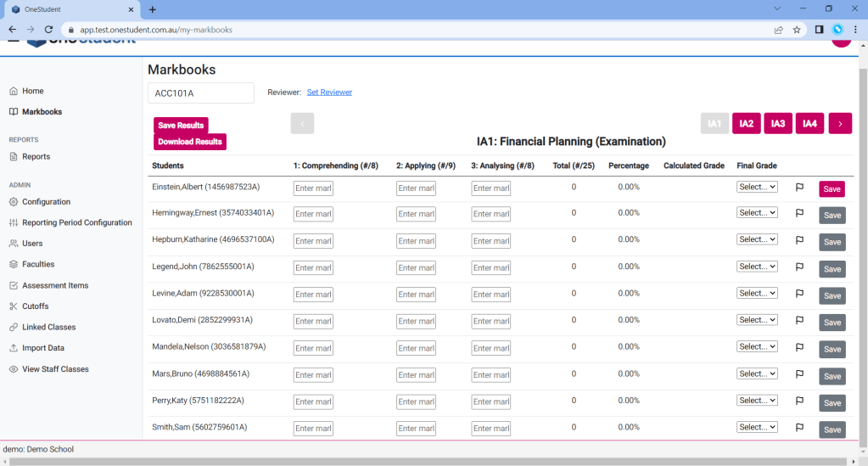868x466 pixels.
Task: Toggle the flag for Albert Einstein
Action: 799,188
